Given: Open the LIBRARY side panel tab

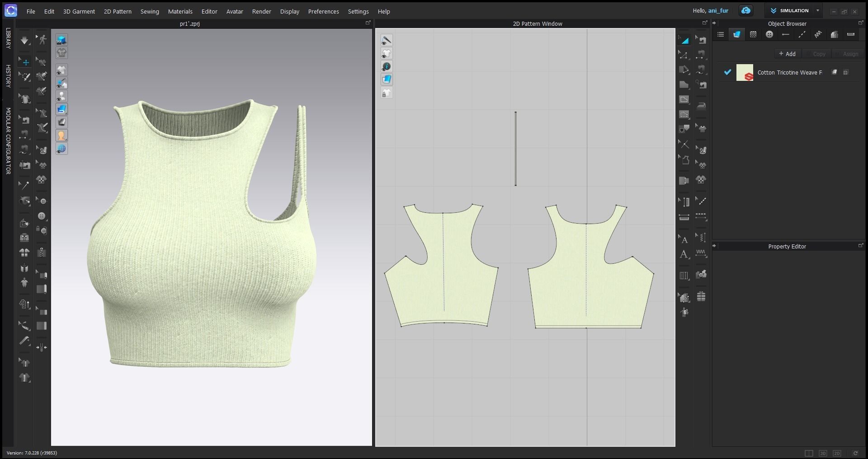Looking at the screenshot, I should coord(8,38).
